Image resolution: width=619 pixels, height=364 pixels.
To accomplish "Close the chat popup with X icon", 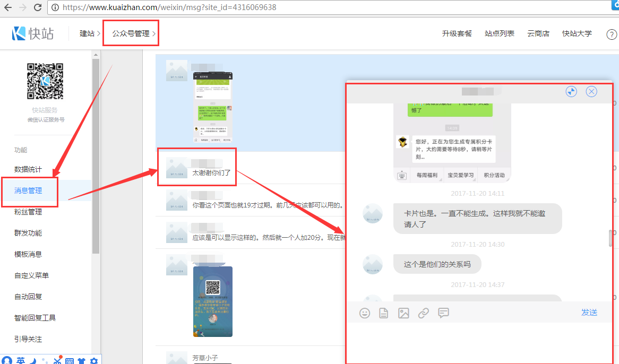I will coord(591,91).
